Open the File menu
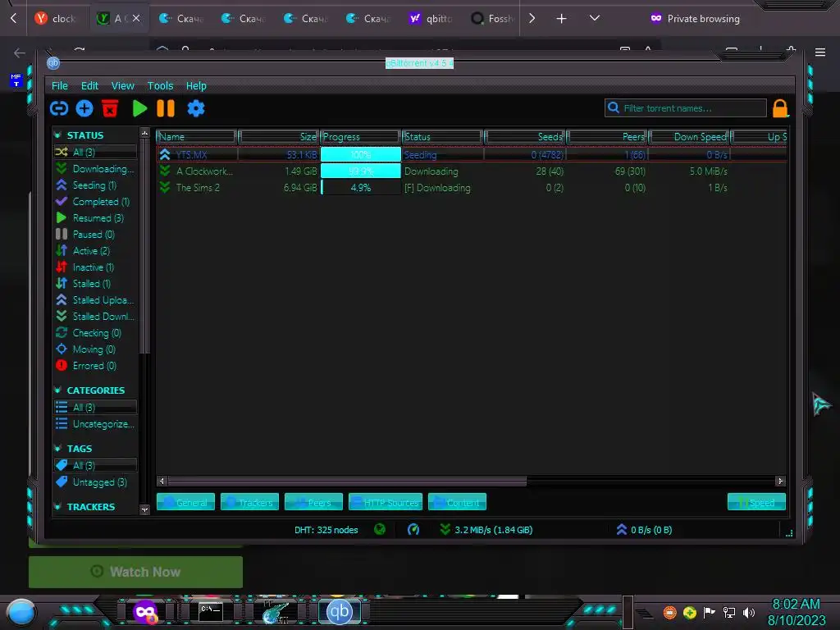Viewport: 840px width, 630px height. tap(59, 85)
